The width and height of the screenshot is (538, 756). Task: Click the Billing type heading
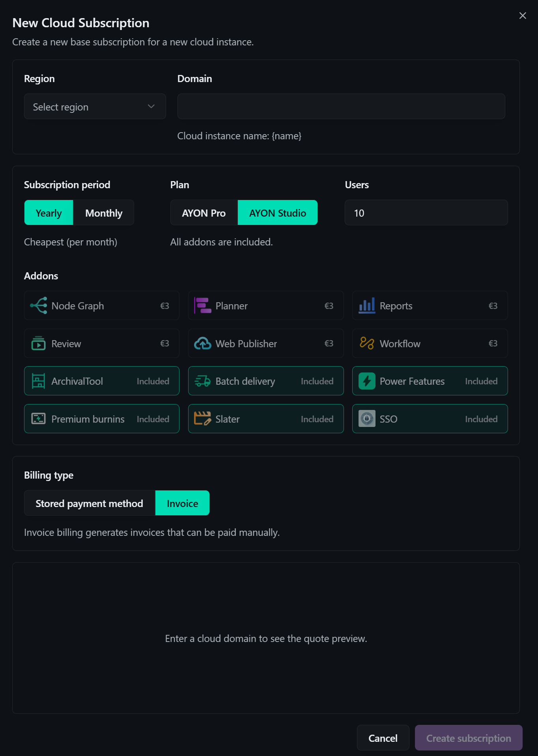pyautogui.click(x=49, y=475)
